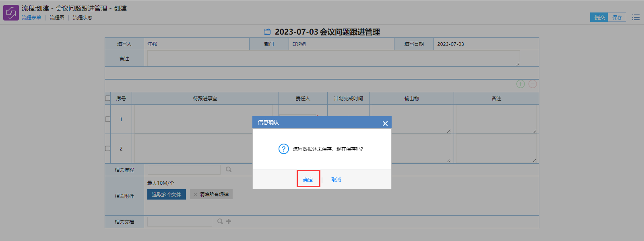Click the plus icon beside 相关文档 search
This screenshot has height=241, width=644.
(229, 221)
